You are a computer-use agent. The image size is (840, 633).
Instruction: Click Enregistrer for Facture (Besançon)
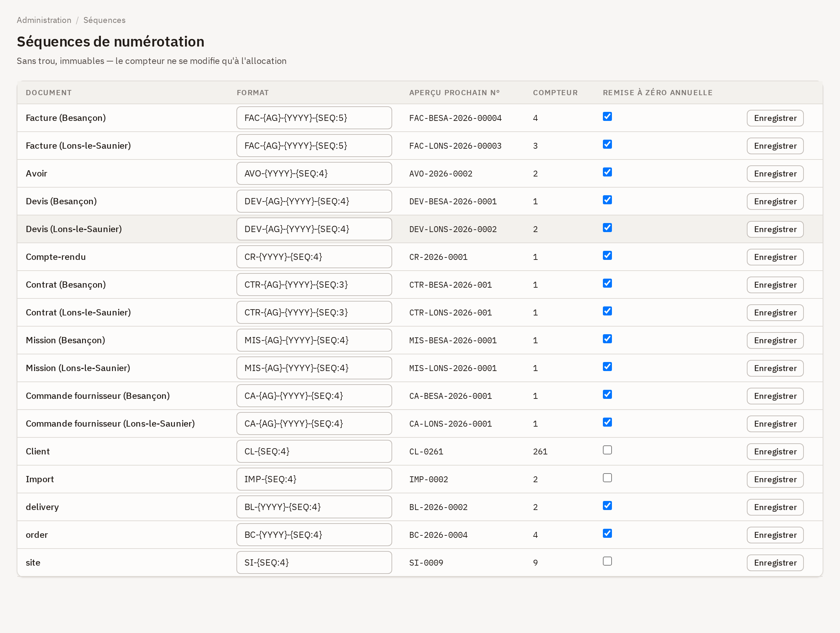775,118
